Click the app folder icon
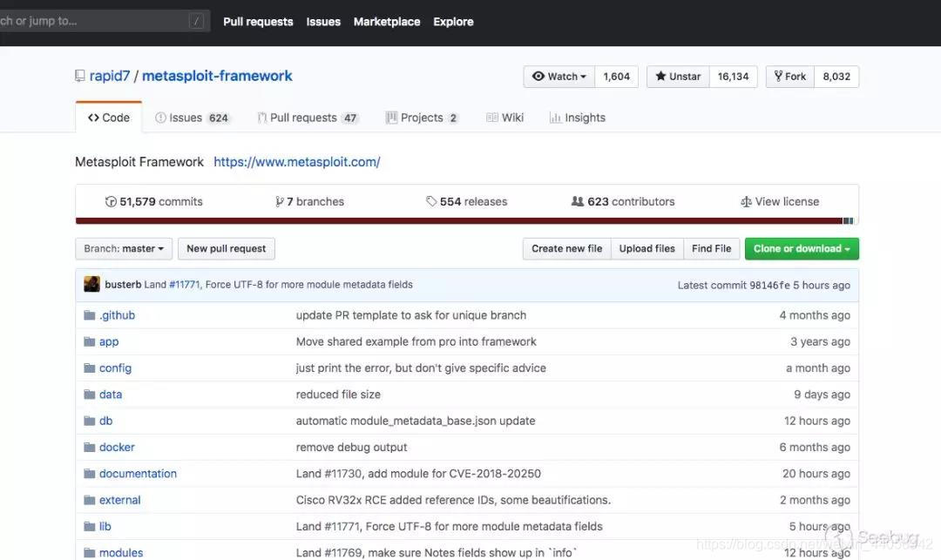This screenshot has height=560, width=941. click(x=90, y=341)
